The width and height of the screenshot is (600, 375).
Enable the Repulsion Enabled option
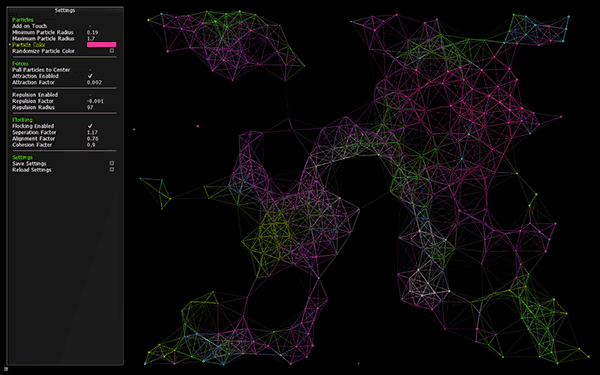[90, 95]
